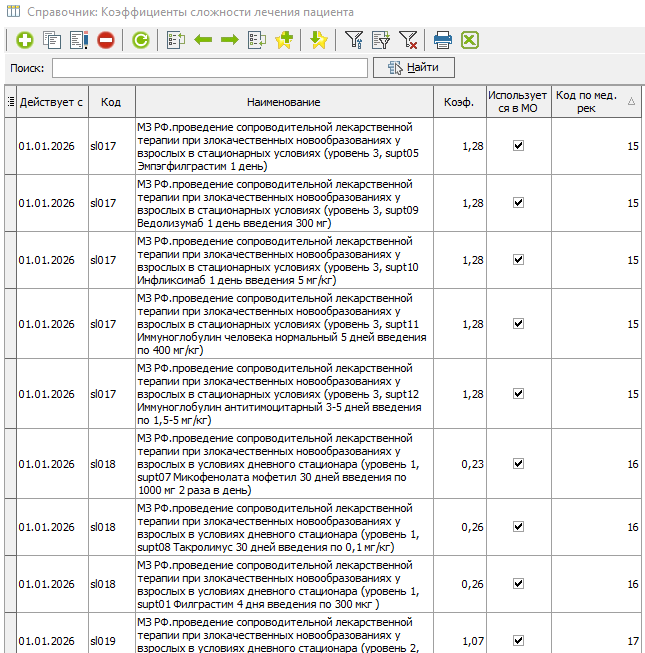
Task: Toggle checkbox in supt01 Филграстим row
Action: tap(518, 584)
